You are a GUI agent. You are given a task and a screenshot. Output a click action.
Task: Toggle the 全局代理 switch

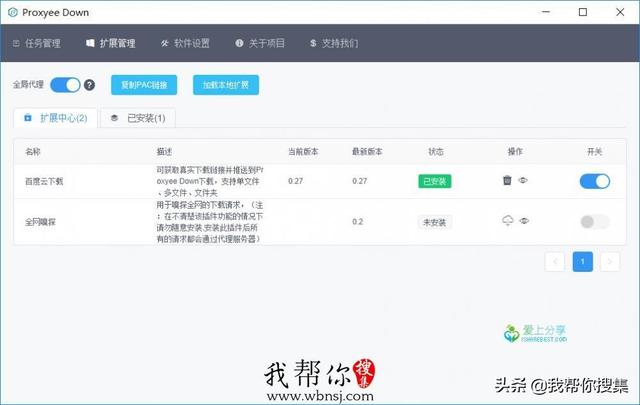[x=65, y=85]
